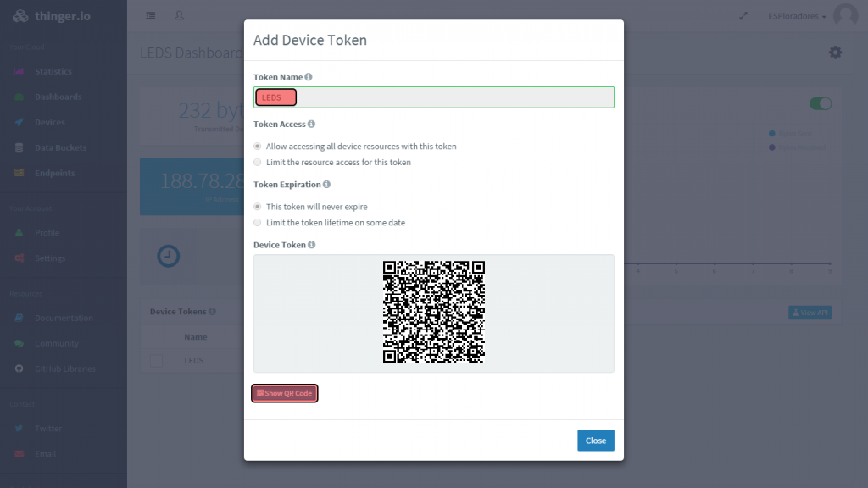Toggle the green dashboard switch
868x488 pixels.
(821, 103)
